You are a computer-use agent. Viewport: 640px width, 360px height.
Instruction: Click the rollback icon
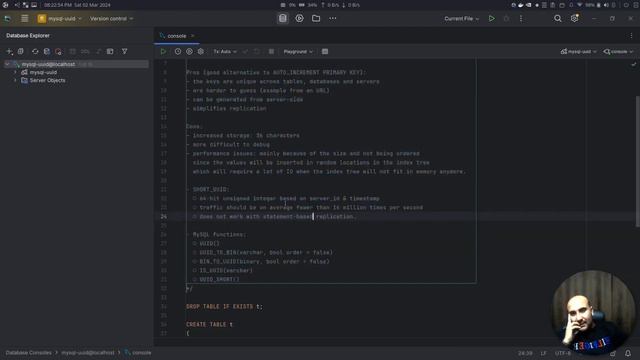pos(256,51)
